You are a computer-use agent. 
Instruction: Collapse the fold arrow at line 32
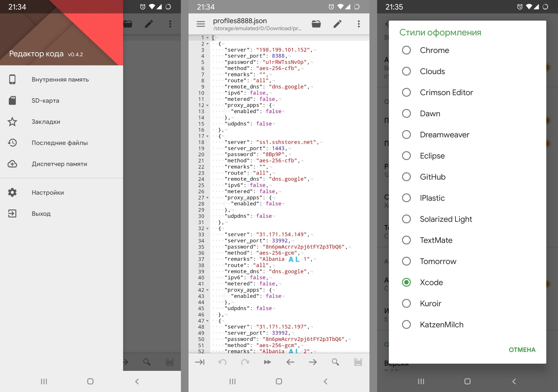[207, 229]
